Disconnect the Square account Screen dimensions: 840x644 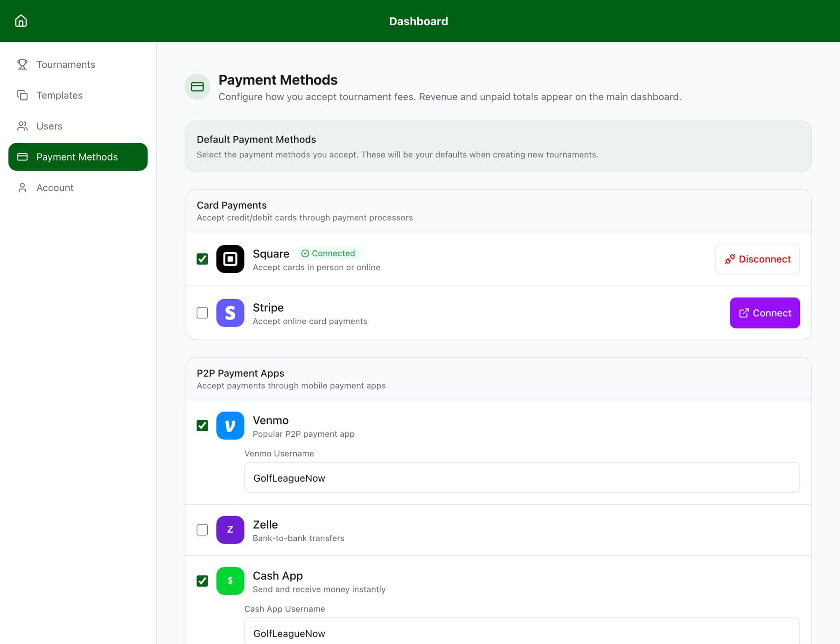pos(757,259)
